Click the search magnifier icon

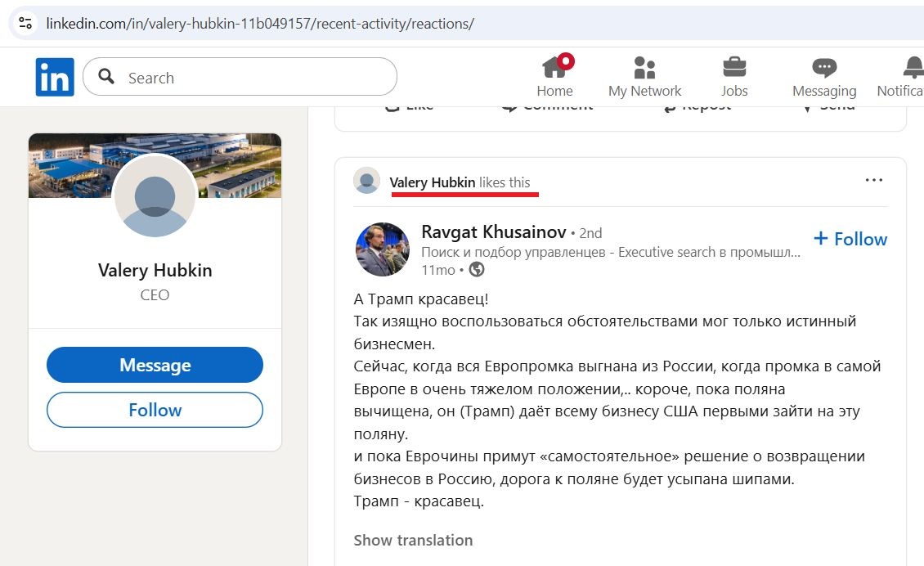pyautogui.click(x=106, y=77)
